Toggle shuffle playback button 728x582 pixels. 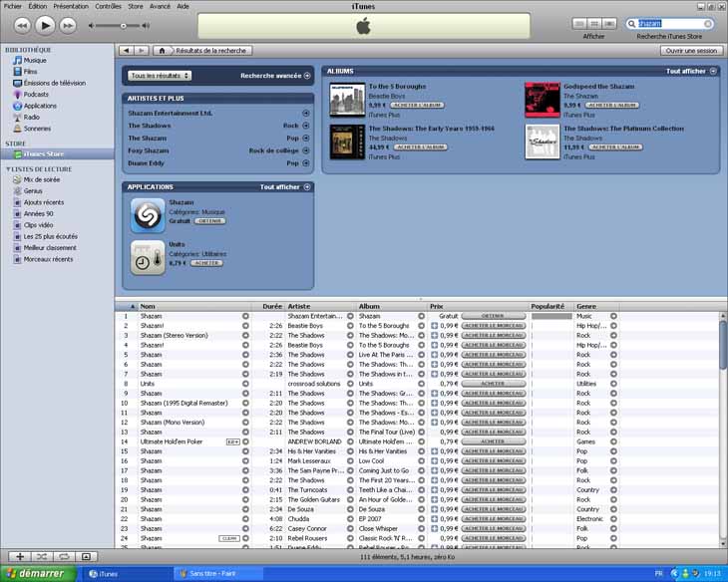point(42,556)
